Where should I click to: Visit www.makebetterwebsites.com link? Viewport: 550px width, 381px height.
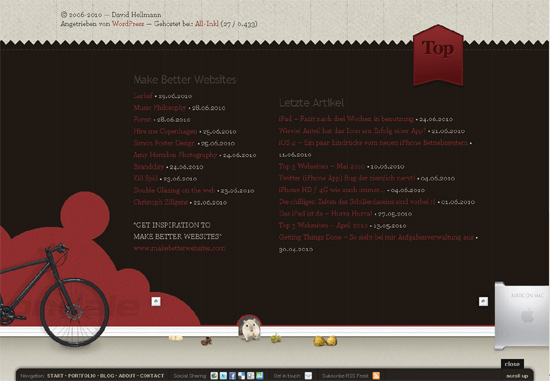point(179,248)
